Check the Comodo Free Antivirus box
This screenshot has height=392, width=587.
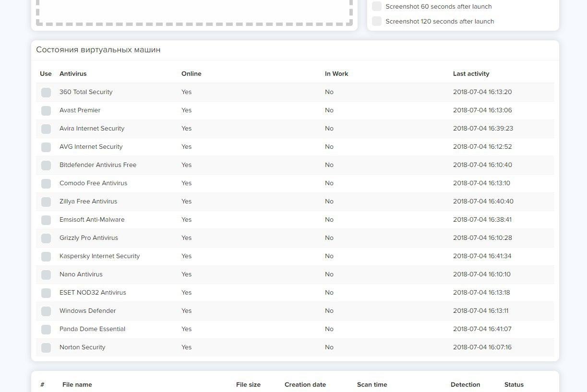pos(46,184)
